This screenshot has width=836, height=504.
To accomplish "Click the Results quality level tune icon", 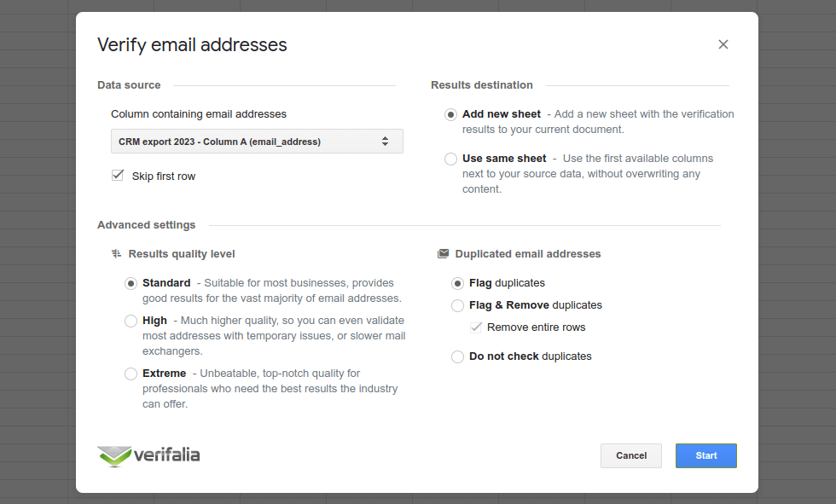I will [115, 253].
